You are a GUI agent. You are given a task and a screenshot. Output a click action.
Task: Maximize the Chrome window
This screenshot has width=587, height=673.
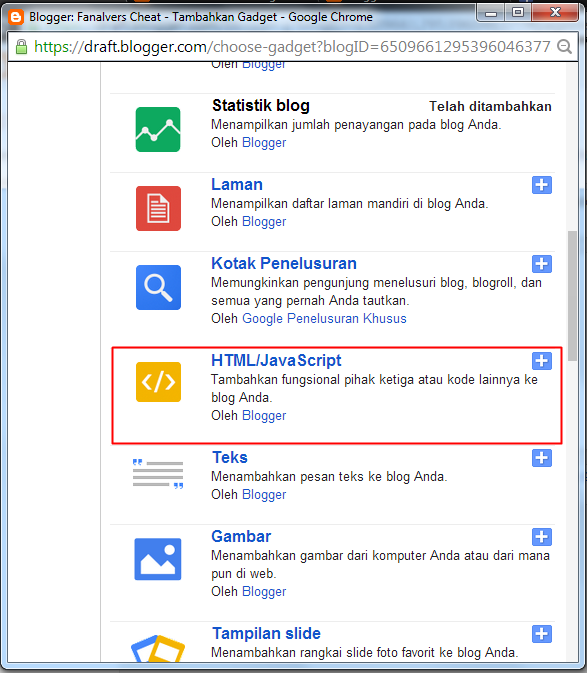518,12
